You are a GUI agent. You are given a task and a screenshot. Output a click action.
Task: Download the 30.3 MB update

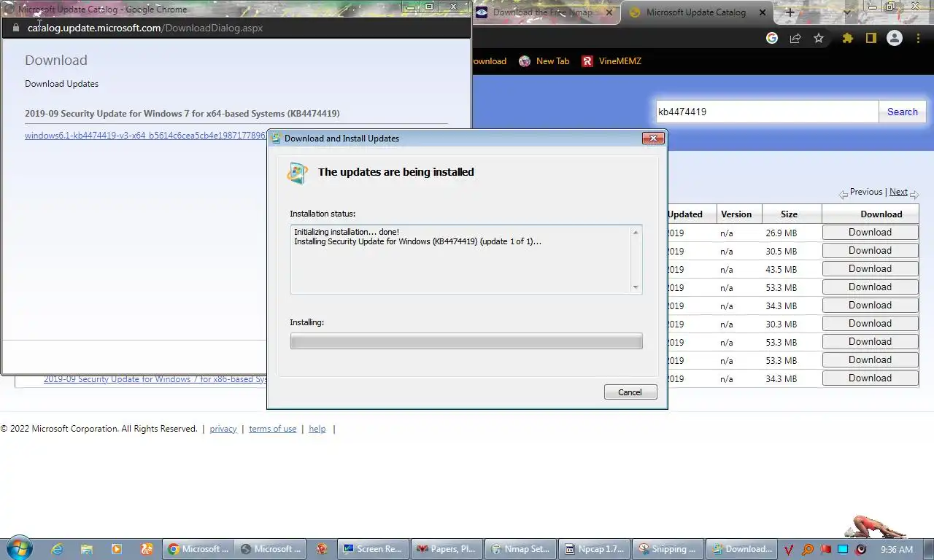click(870, 324)
